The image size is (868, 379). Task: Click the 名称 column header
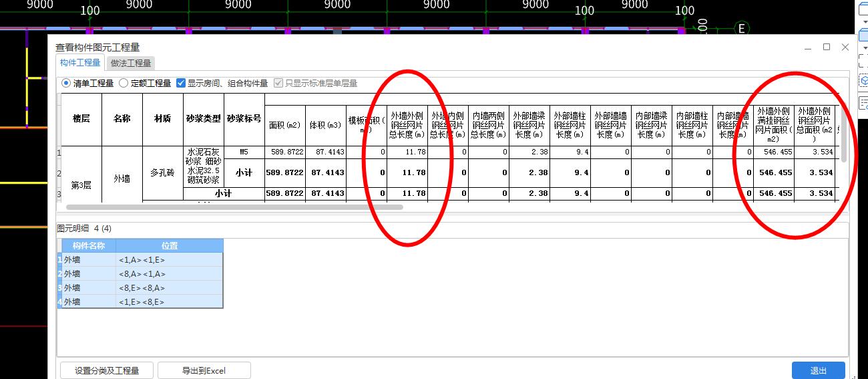(122, 119)
